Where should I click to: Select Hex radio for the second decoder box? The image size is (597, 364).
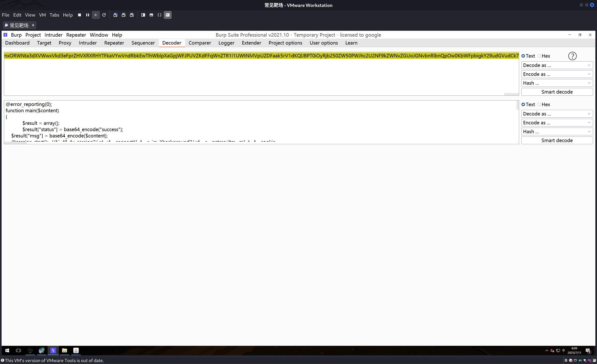[x=539, y=105]
